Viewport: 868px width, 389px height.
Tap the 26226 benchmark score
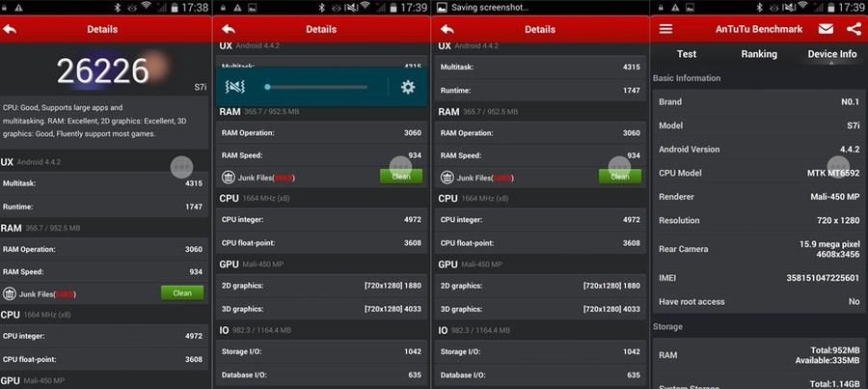(103, 70)
